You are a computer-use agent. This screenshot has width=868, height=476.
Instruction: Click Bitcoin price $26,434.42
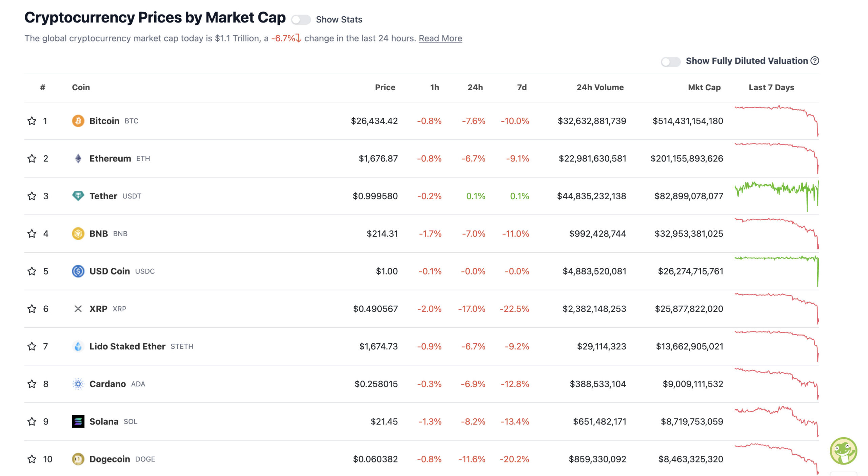point(374,121)
